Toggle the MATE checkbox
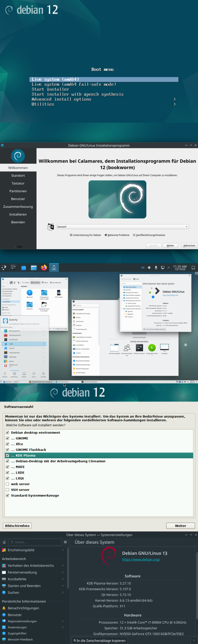The image size is (198, 644). point(7,467)
